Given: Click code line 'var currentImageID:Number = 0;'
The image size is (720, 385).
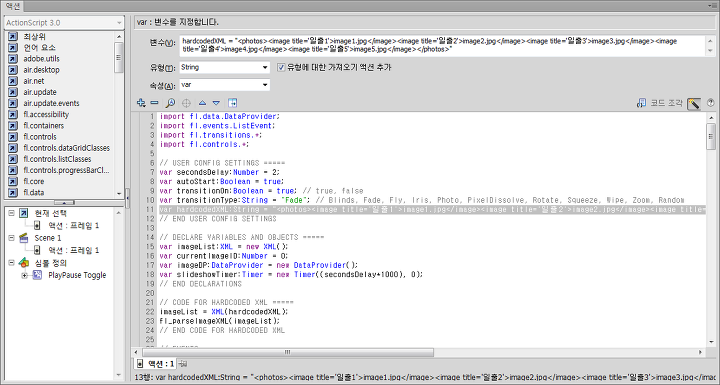Looking at the screenshot, I should (224, 256).
